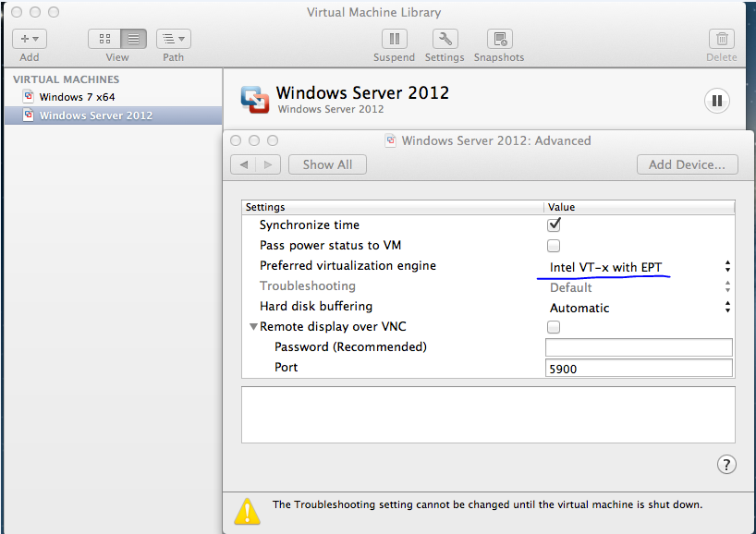Go forward in the settings window
Image resolution: width=756 pixels, height=534 pixels.
[x=268, y=164]
